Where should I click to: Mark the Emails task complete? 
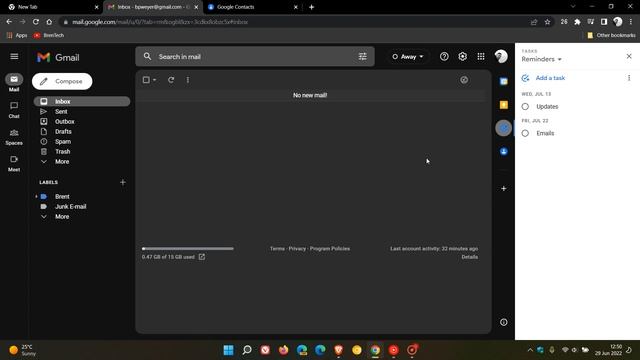(525, 133)
